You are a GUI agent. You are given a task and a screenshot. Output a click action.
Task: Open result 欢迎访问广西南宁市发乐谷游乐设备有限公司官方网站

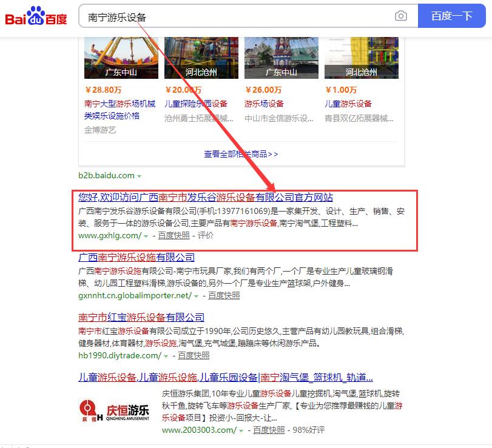click(x=205, y=197)
